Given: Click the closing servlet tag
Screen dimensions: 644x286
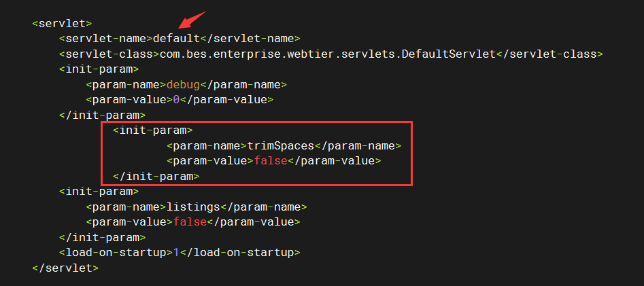Looking at the screenshot, I should [x=65, y=268].
